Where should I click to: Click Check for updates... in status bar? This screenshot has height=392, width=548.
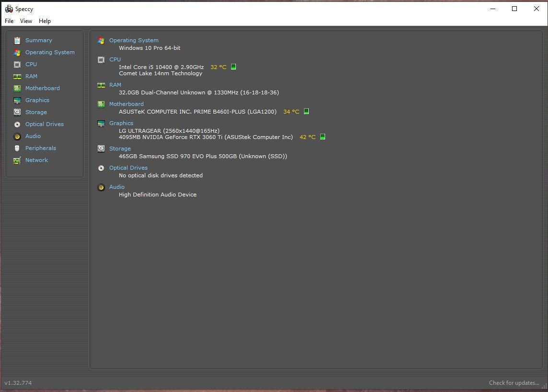pos(514,383)
